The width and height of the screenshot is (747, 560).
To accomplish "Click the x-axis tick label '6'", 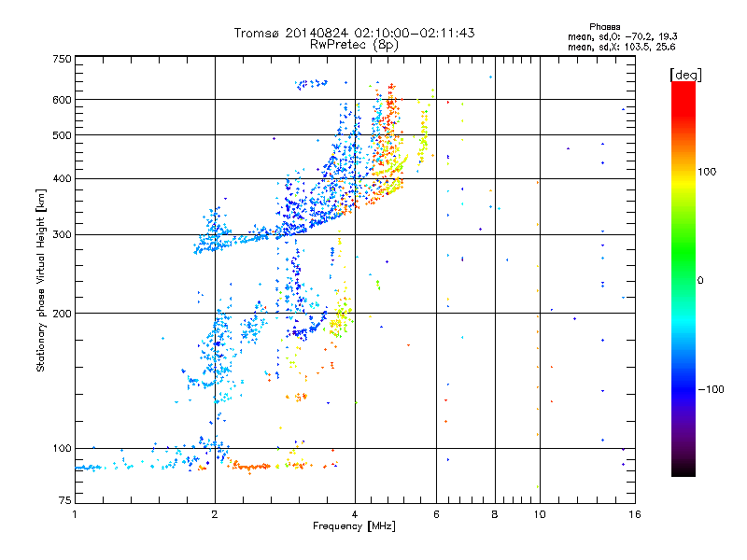I will [x=436, y=514].
